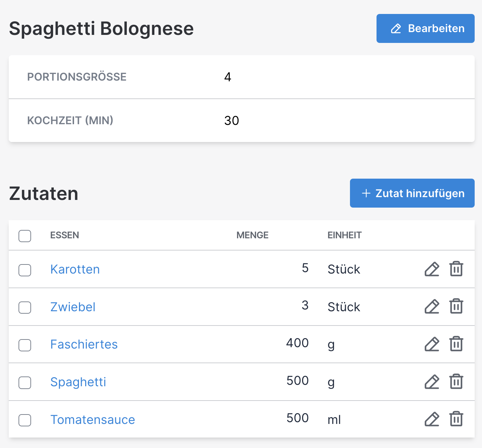Check the Karotten row checkbox
The width and height of the screenshot is (482, 448).
click(x=25, y=270)
